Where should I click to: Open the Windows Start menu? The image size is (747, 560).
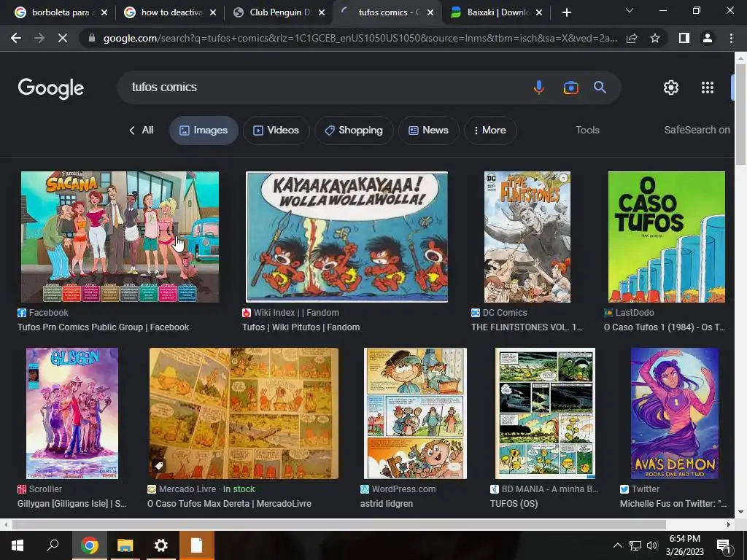coord(18,545)
